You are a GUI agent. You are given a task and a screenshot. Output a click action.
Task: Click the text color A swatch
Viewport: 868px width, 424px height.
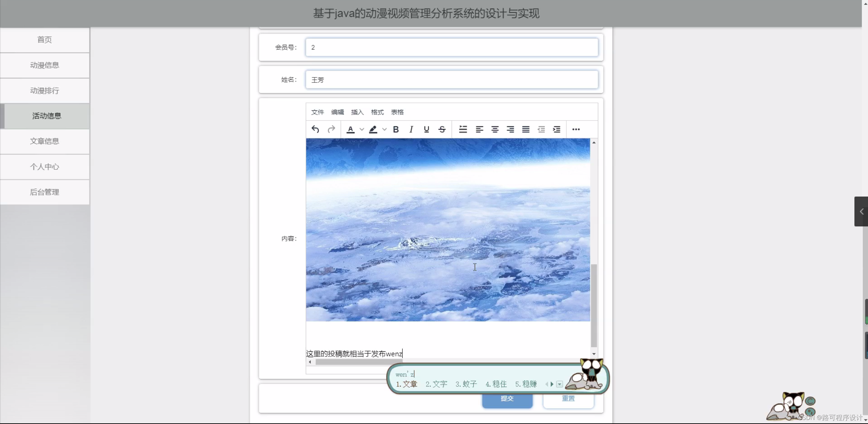click(351, 129)
